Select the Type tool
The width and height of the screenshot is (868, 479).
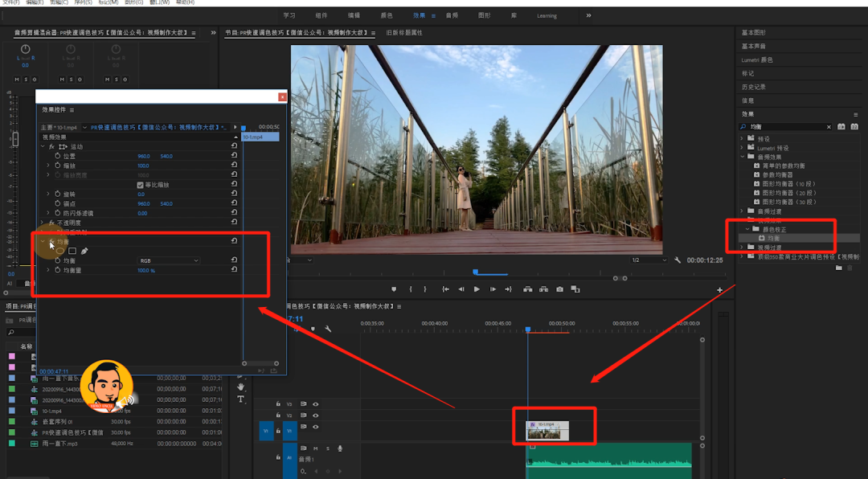(x=241, y=399)
